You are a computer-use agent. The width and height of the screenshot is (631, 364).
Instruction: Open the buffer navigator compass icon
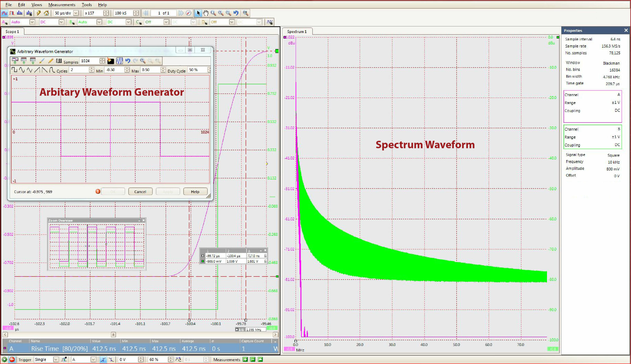pos(189,13)
